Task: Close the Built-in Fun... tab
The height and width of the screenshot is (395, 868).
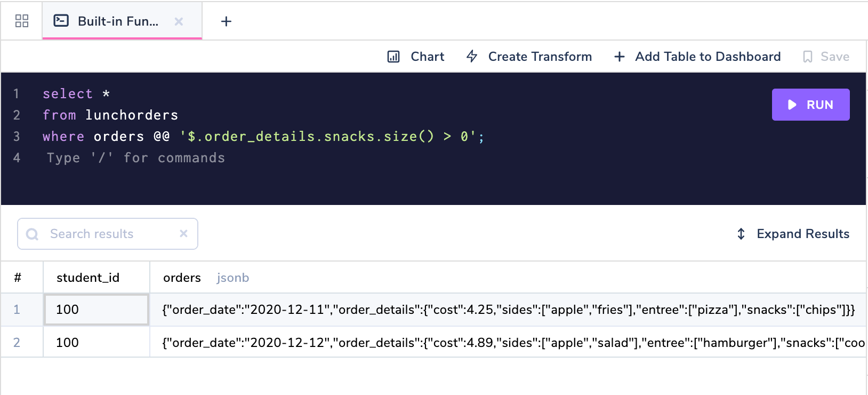Action: (179, 21)
